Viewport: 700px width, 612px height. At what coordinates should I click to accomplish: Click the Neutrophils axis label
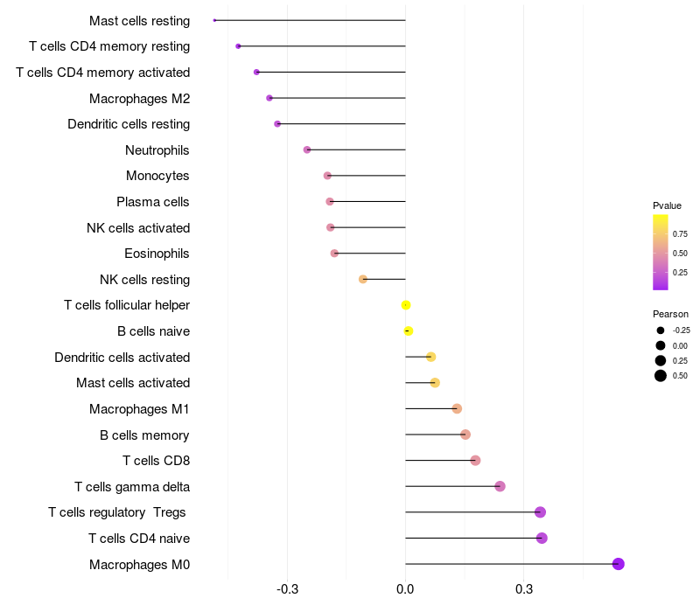157,150
